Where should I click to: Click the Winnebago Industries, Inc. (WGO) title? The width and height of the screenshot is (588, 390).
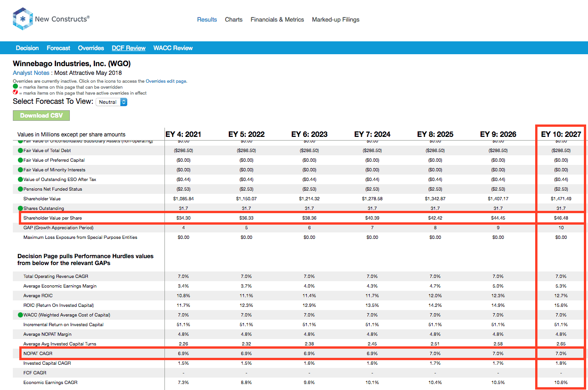click(x=72, y=64)
